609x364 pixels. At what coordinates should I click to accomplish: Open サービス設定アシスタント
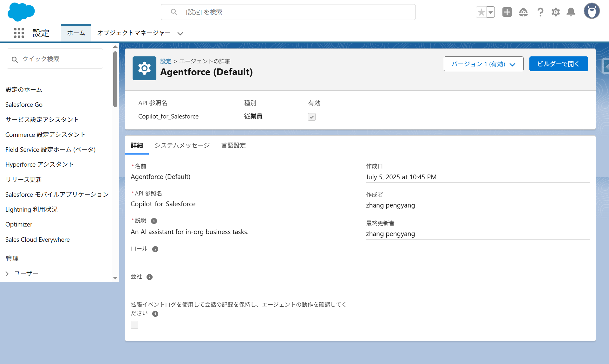[x=42, y=119]
